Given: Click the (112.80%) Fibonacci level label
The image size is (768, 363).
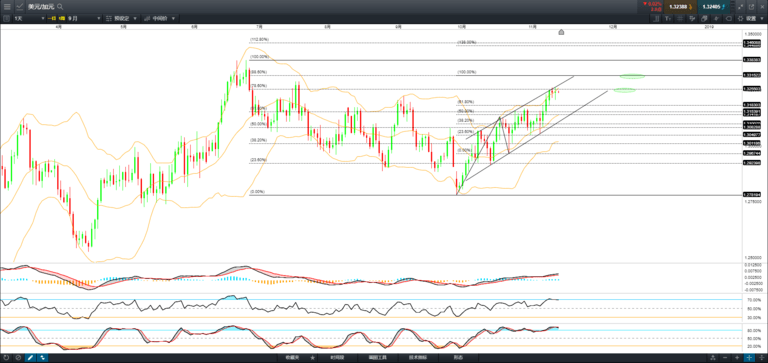Looking at the screenshot, I should point(260,39).
